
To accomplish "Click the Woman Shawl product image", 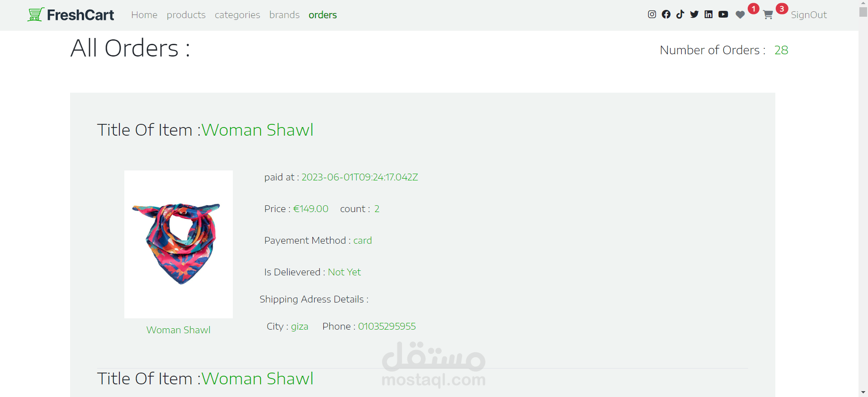I will [179, 244].
